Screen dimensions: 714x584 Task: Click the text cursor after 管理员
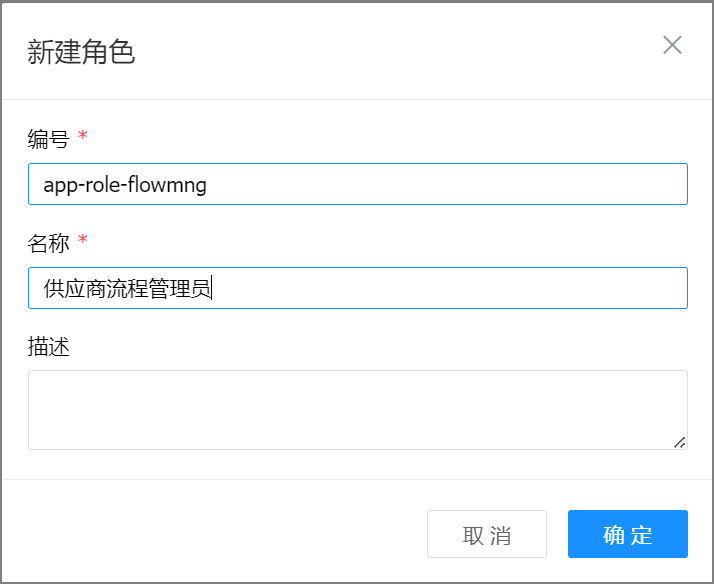point(212,289)
